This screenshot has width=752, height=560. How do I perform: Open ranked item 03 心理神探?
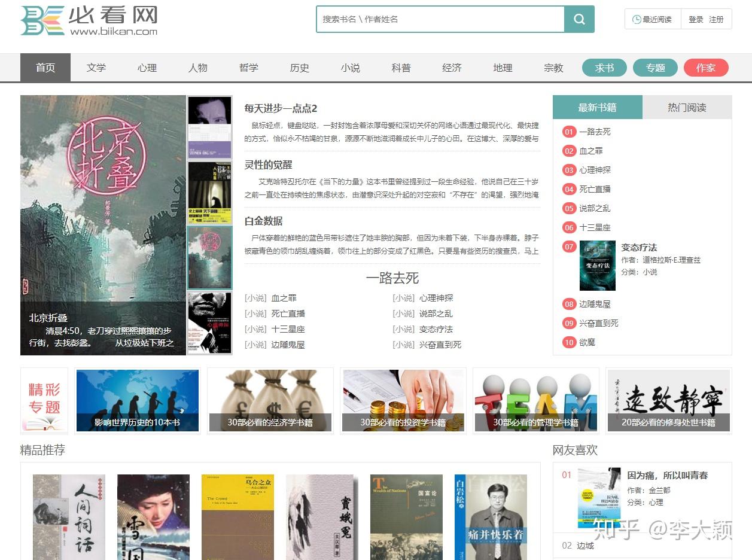595,170
